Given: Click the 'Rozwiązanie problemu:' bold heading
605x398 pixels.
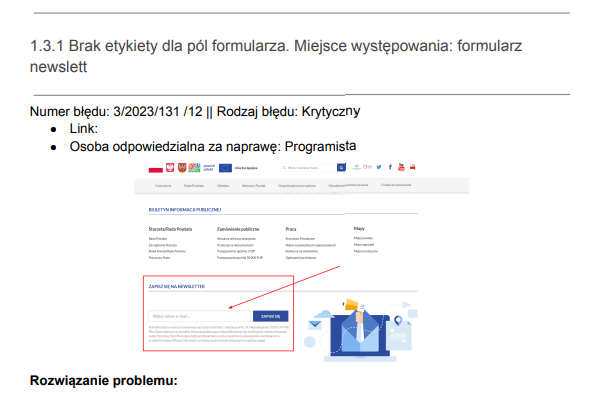Looking at the screenshot, I should (x=104, y=380).
